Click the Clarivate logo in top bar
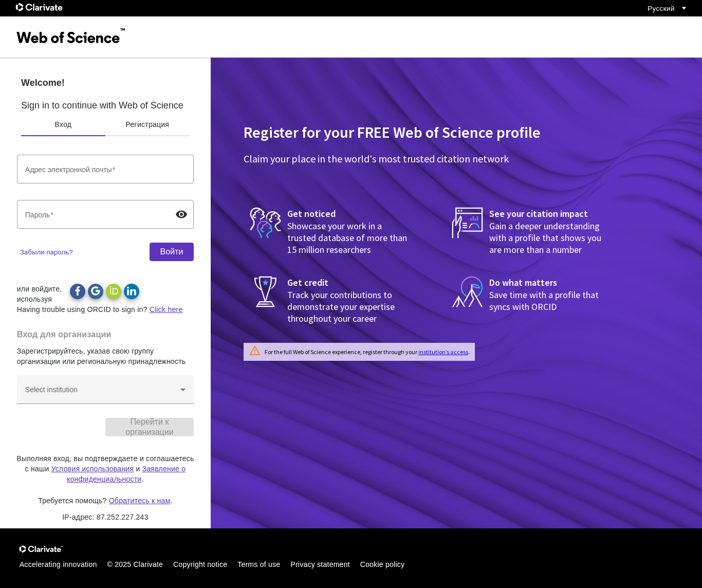702x588 pixels. (39, 7)
